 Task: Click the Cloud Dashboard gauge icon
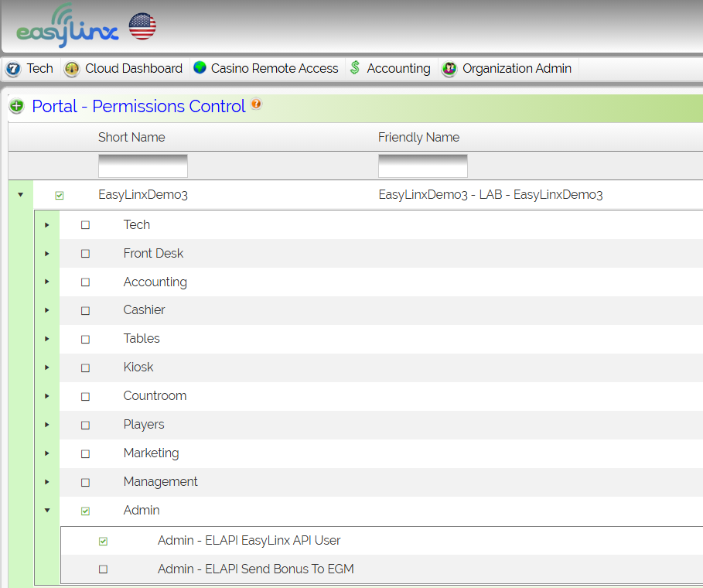click(72, 69)
